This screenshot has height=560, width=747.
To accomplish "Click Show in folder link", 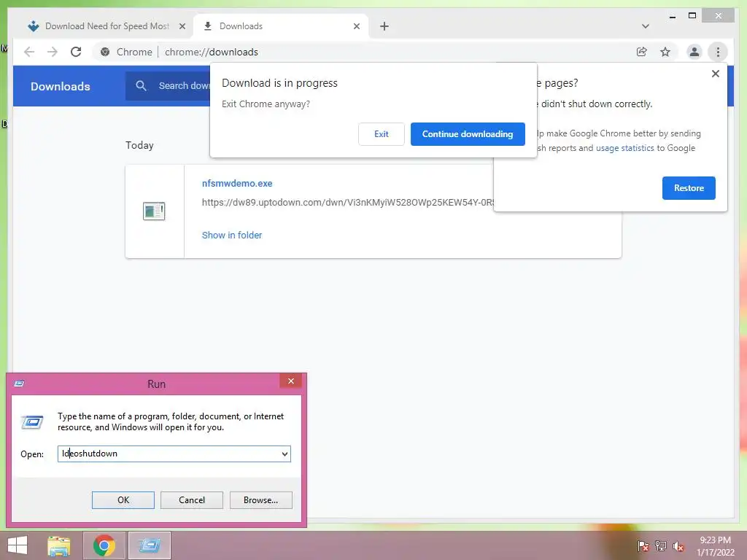I will click(x=231, y=236).
